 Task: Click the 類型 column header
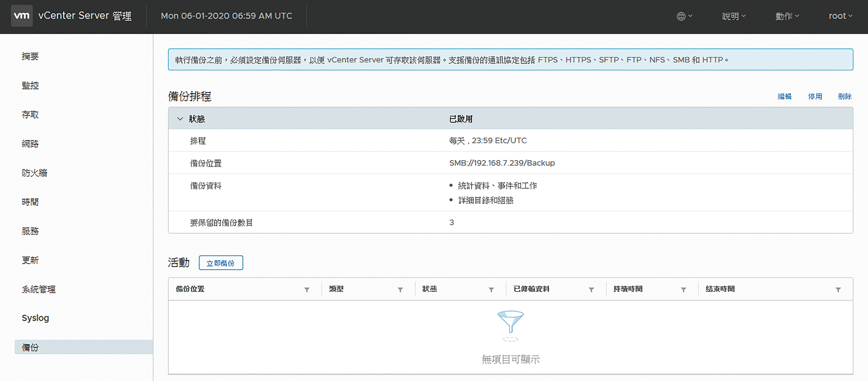point(336,289)
